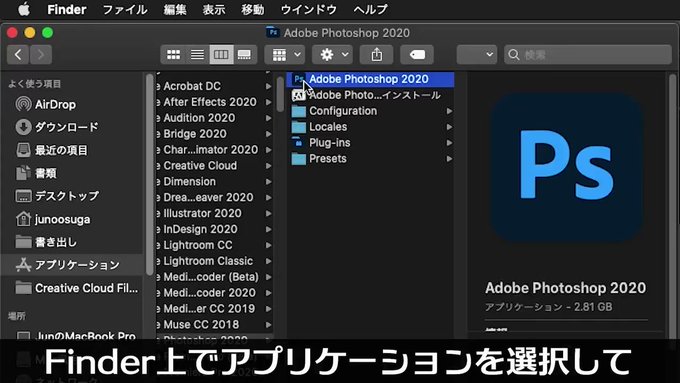Select Audition 2020 folder row
The width and height of the screenshot is (680, 383).
(x=214, y=118)
